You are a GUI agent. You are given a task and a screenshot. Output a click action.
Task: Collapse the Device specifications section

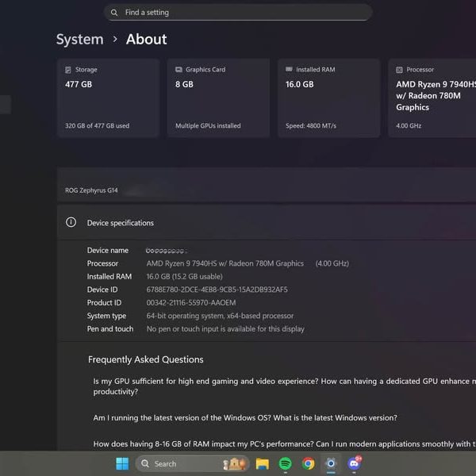pos(267,222)
